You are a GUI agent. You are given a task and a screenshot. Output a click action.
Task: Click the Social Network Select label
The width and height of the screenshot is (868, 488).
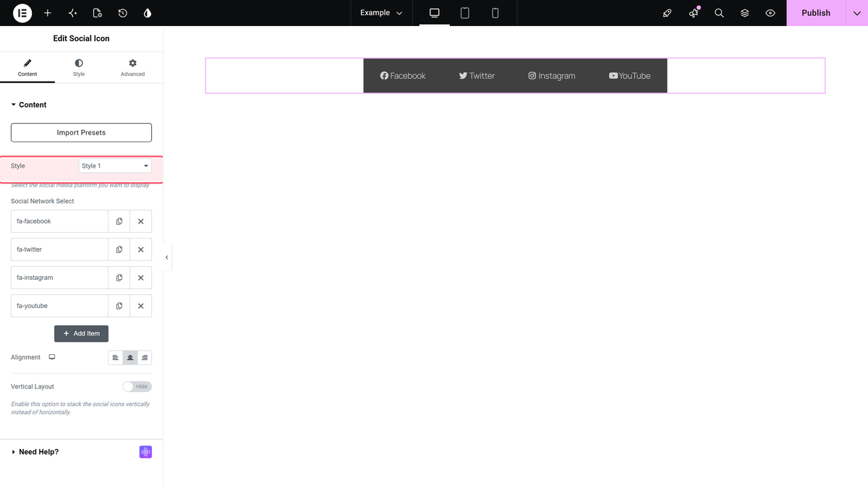[43, 201]
